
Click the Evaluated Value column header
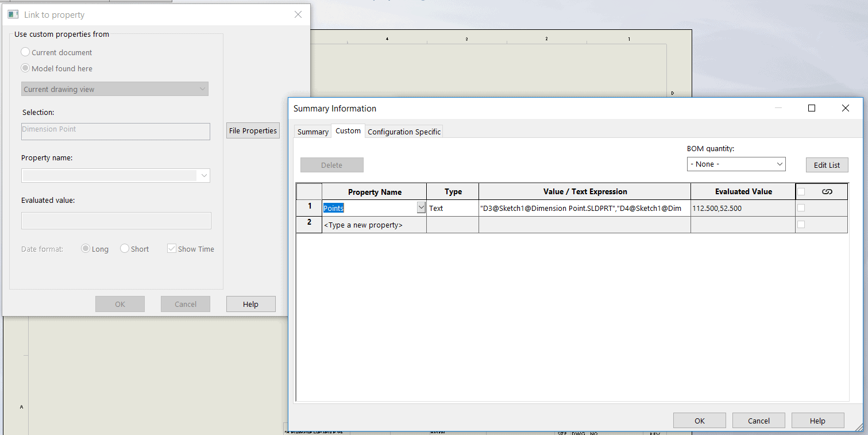point(743,192)
